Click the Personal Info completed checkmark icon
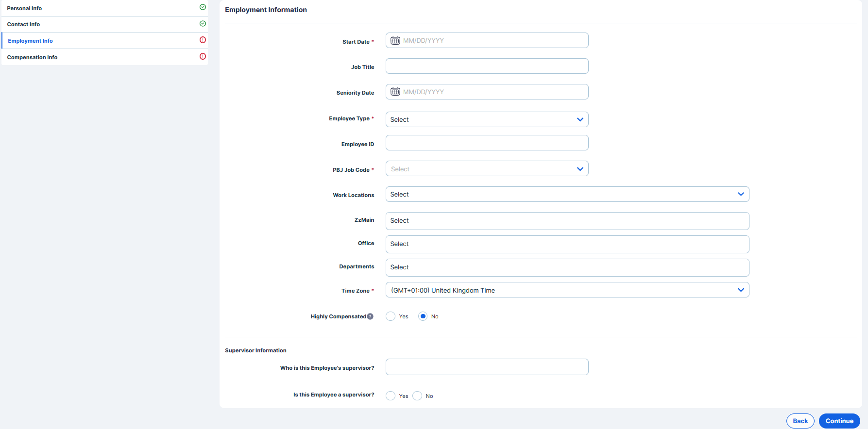The width and height of the screenshot is (868, 429). coord(203,7)
